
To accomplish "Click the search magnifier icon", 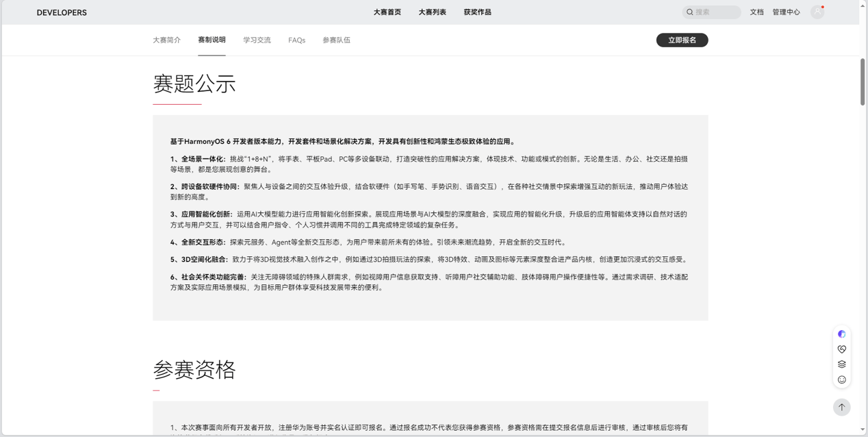I will tap(690, 12).
